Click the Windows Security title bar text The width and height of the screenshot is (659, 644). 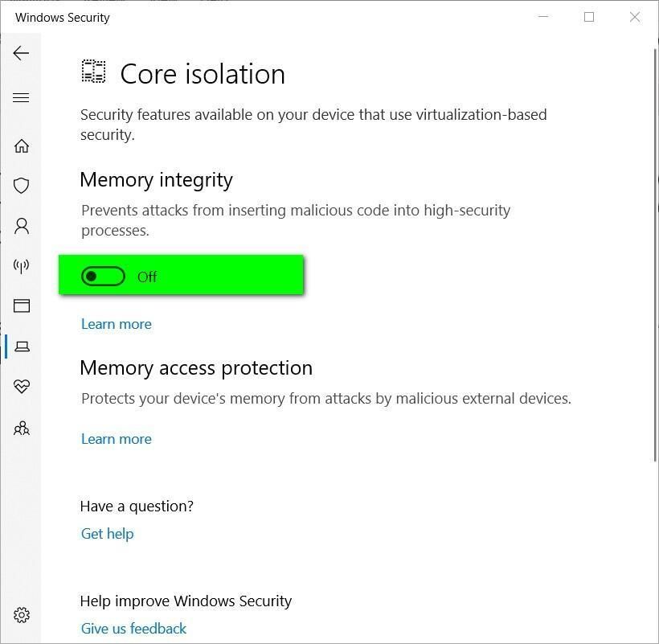pyautogui.click(x=62, y=17)
